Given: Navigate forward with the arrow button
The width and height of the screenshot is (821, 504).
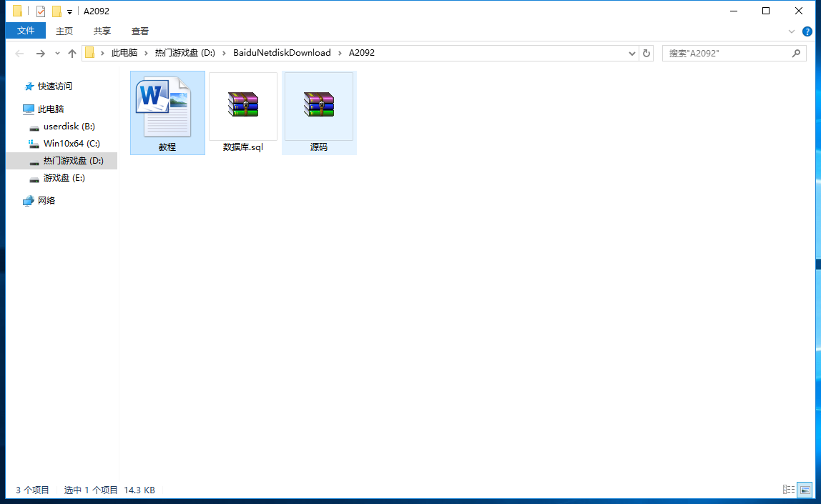Looking at the screenshot, I should tap(40, 54).
